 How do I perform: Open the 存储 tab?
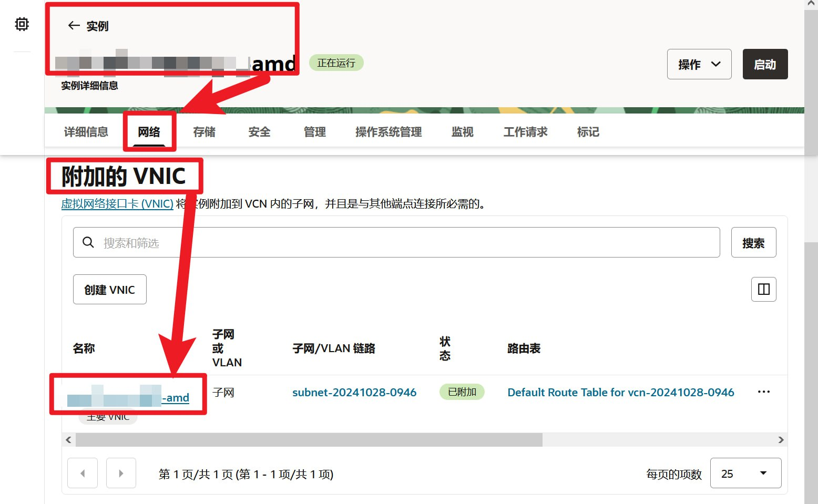click(204, 132)
